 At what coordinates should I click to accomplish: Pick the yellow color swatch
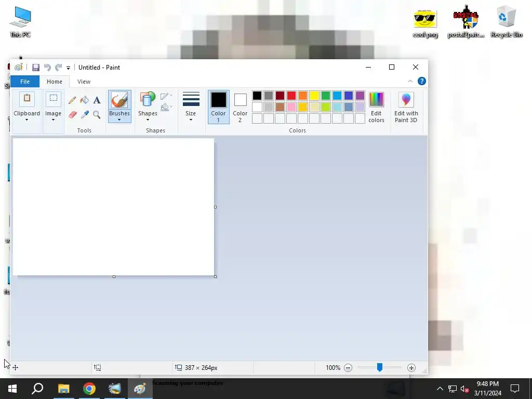click(x=314, y=96)
